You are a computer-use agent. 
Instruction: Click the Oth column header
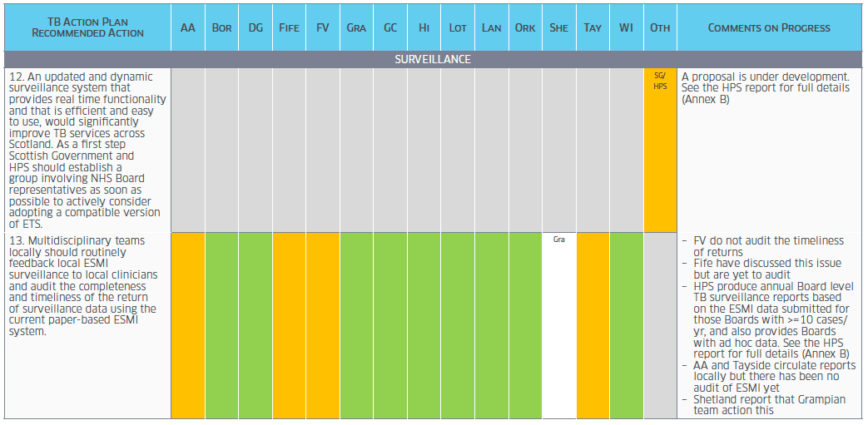click(661, 27)
